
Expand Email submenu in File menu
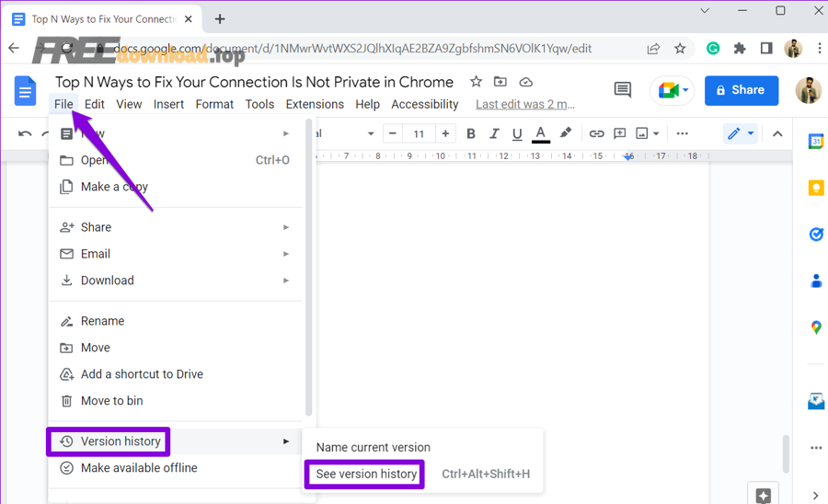177,254
